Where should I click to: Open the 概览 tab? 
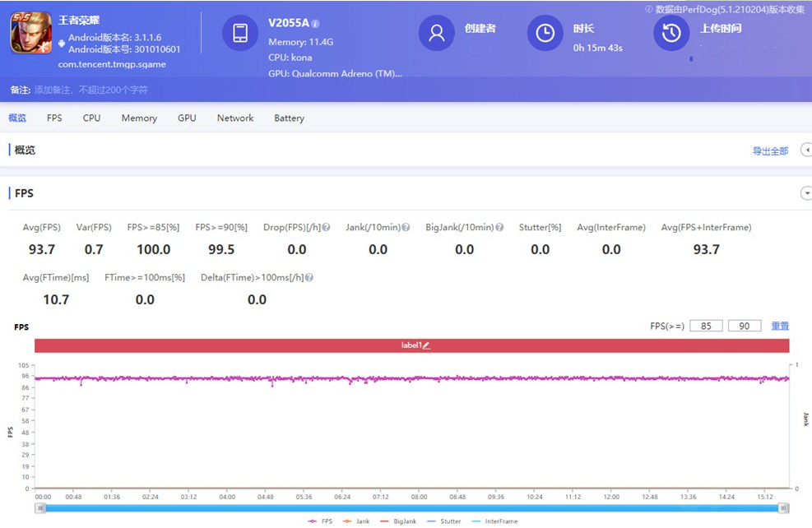17,118
